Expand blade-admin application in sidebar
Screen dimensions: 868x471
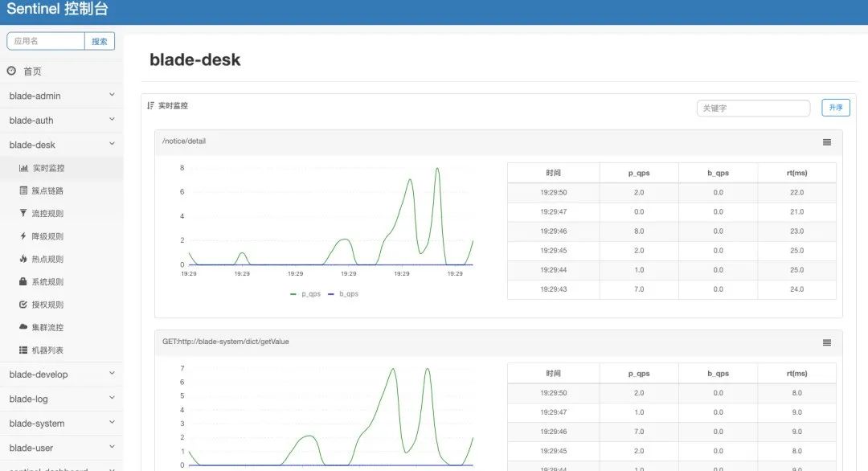pyautogui.click(x=61, y=96)
